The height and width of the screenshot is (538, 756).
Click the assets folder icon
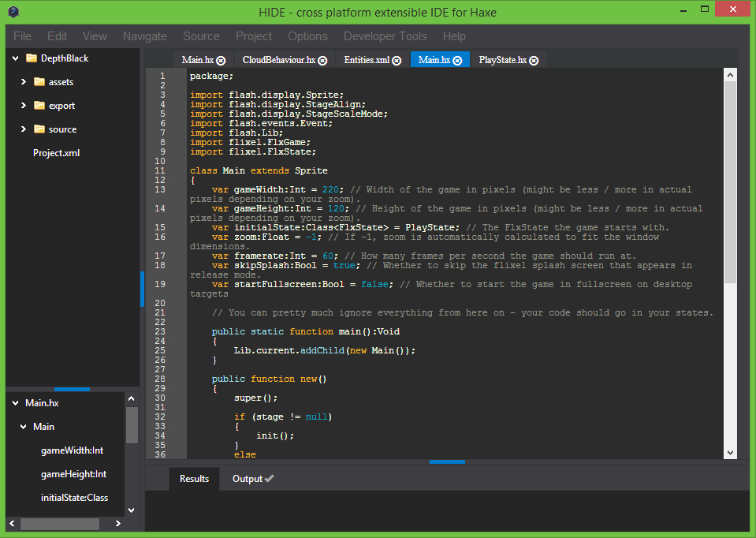[39, 82]
